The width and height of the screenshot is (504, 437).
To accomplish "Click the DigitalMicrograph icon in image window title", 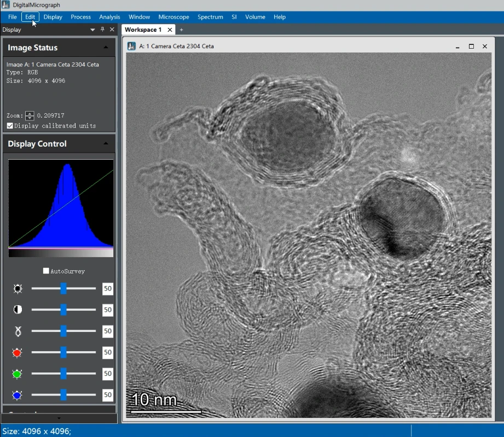I will coord(131,46).
